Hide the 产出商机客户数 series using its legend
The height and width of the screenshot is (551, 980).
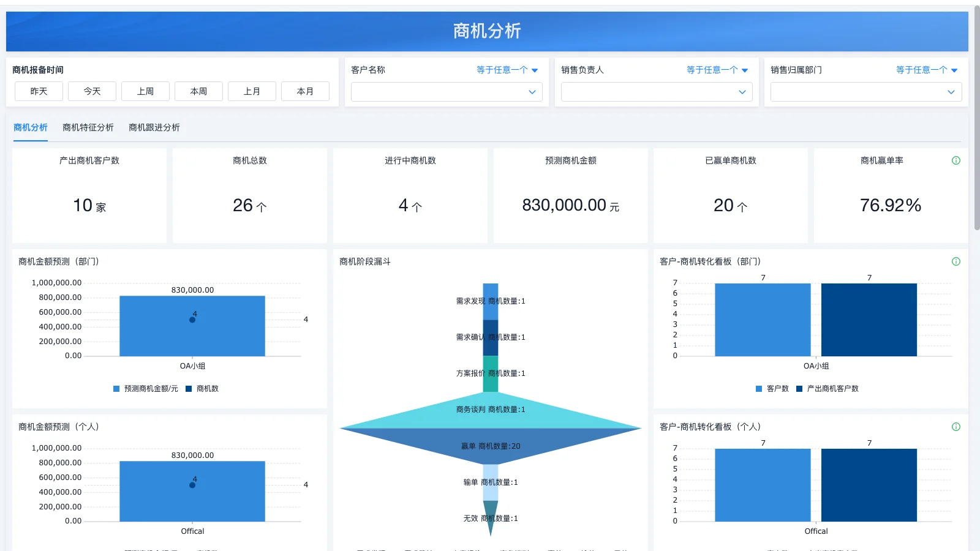(799, 388)
